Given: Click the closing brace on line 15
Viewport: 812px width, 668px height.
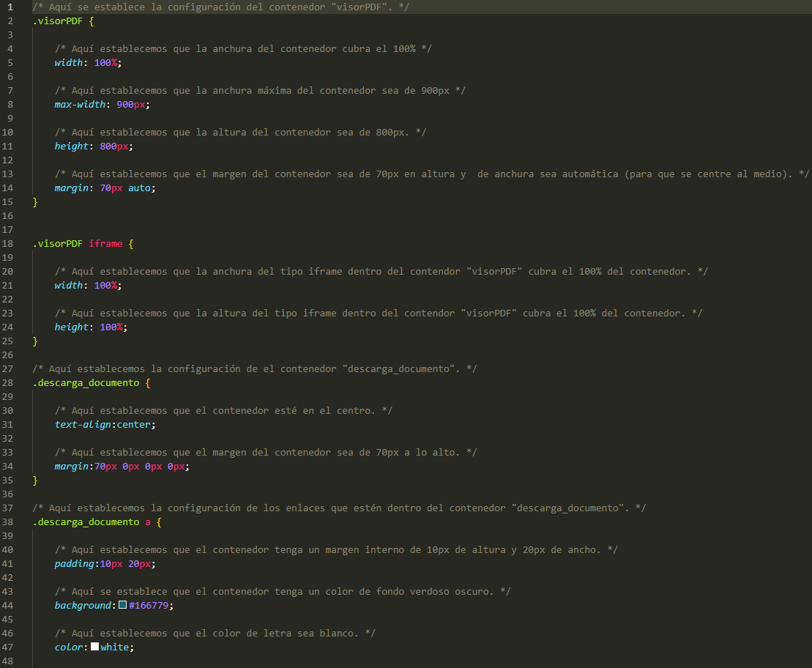Looking at the screenshot, I should [x=35, y=202].
